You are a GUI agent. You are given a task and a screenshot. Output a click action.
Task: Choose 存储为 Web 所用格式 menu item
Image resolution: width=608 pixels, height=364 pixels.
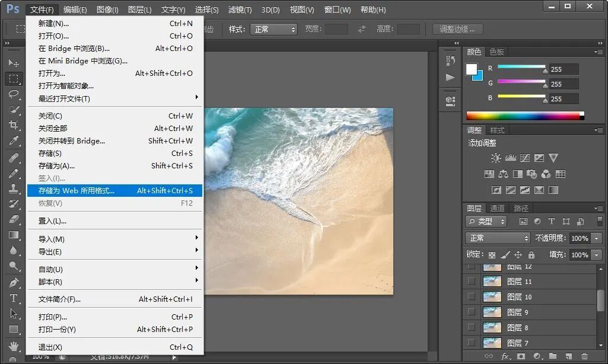[114, 191]
